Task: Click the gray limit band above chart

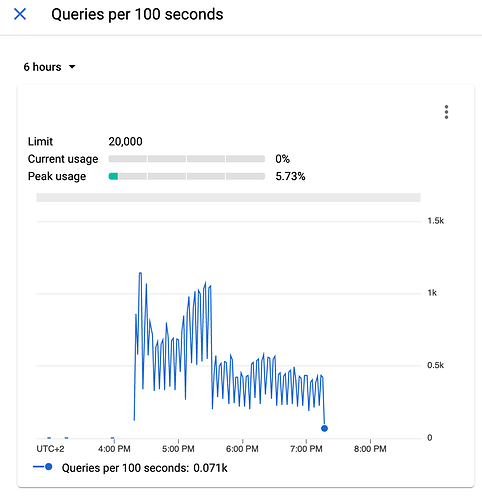Action: [x=228, y=197]
